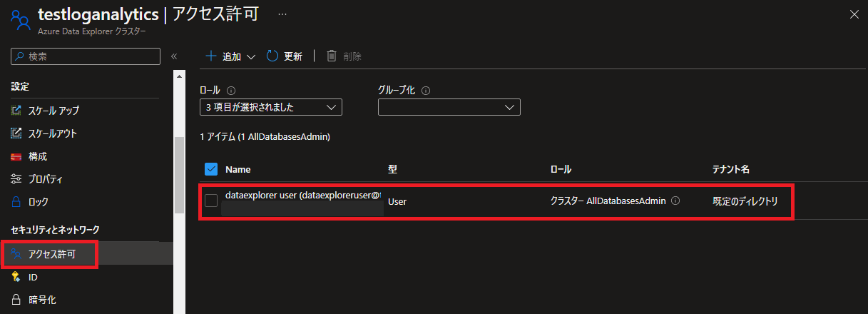The width and height of the screenshot is (868, 314).
Task: Click the 検索 search field
Action: [86, 56]
